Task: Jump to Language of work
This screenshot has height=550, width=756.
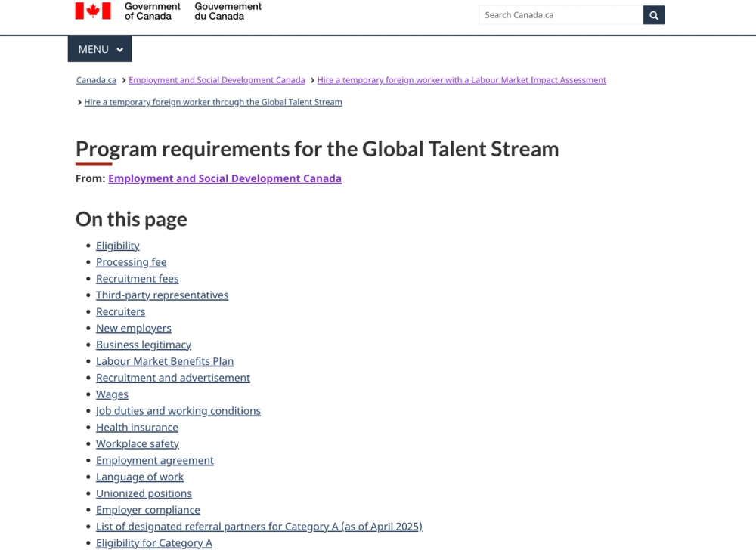Action: [x=140, y=477]
